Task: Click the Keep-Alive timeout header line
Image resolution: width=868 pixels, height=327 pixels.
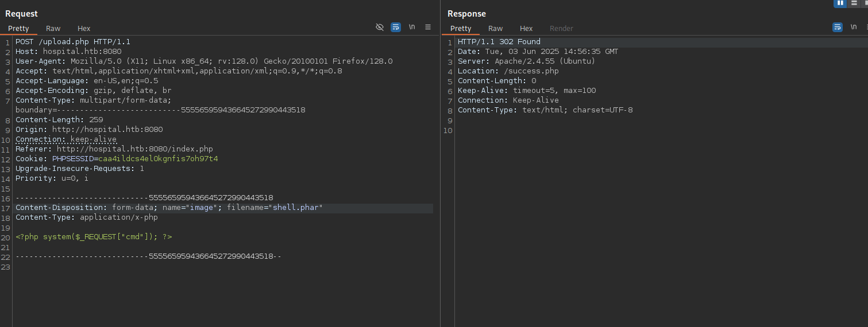Action: (527, 91)
